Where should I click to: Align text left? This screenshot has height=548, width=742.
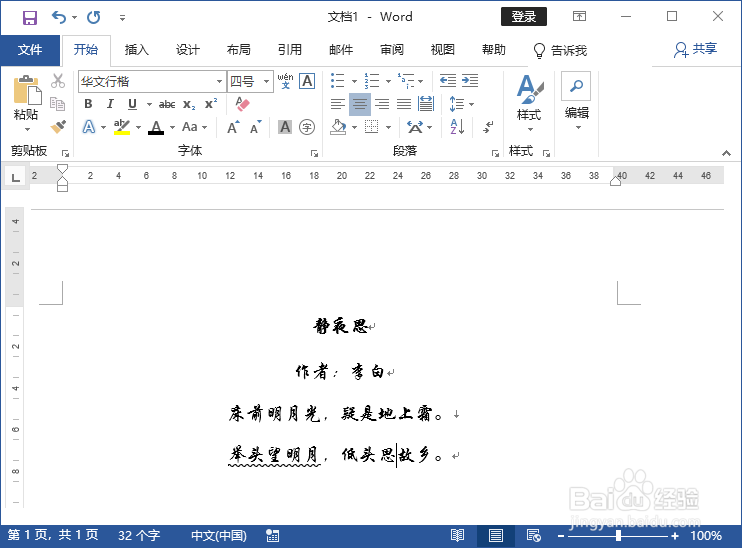(x=337, y=104)
